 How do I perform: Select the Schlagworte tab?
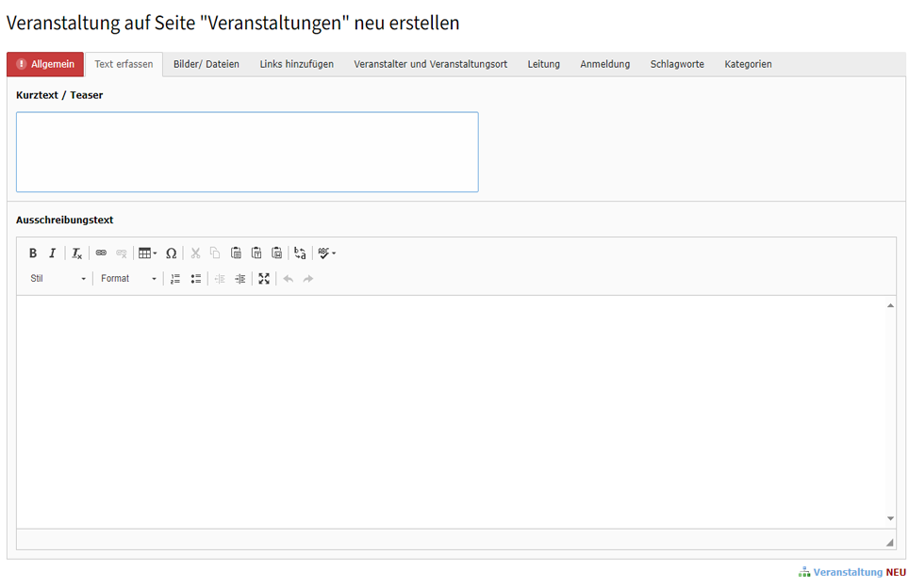(x=677, y=64)
